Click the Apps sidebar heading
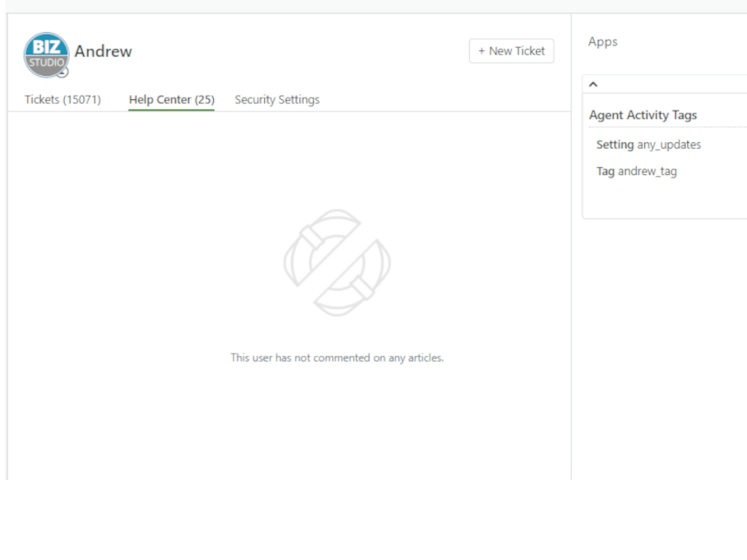 click(x=603, y=42)
